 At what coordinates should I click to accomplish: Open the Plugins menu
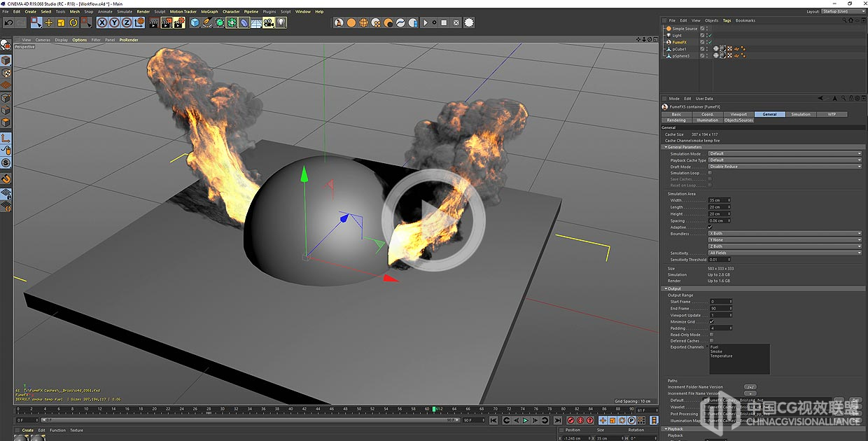coord(269,12)
